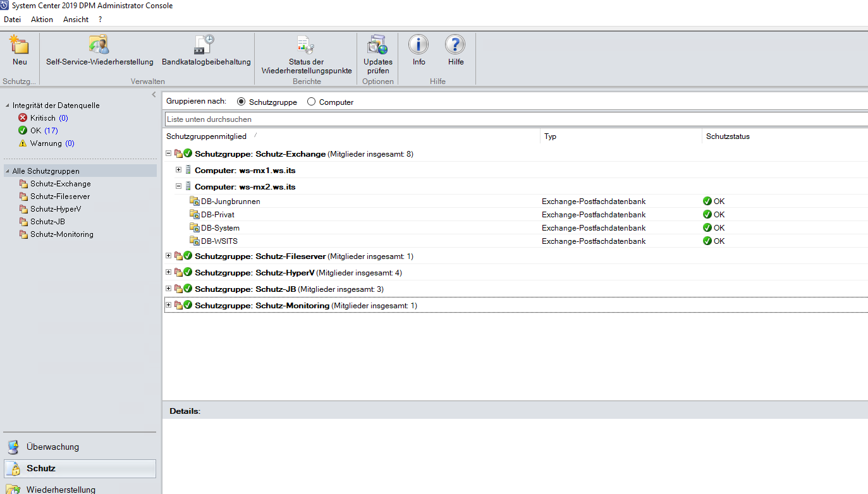Select the DB-System row text
Viewport: 868px width, 494px height.
[220, 228]
